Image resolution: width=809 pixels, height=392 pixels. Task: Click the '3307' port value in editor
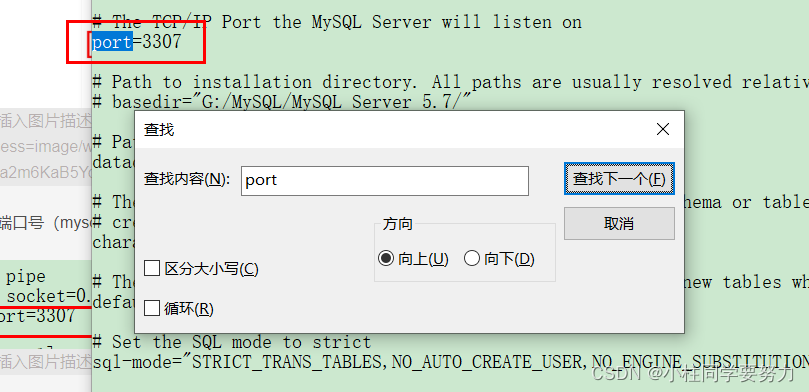pos(161,41)
